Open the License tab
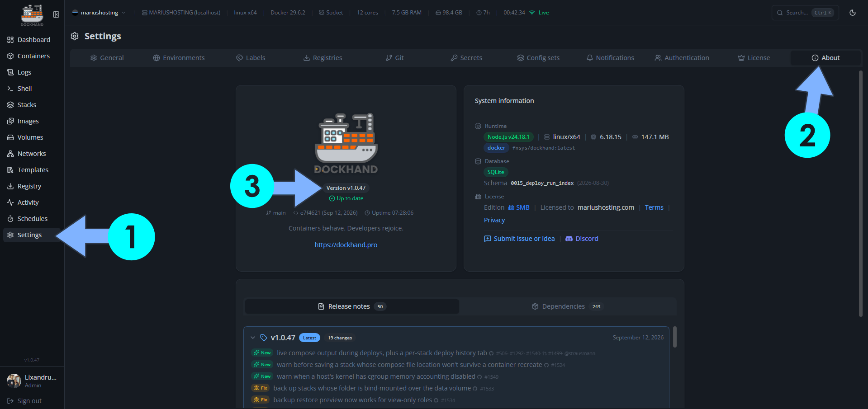Viewport: 868px width, 409px height. (754, 58)
